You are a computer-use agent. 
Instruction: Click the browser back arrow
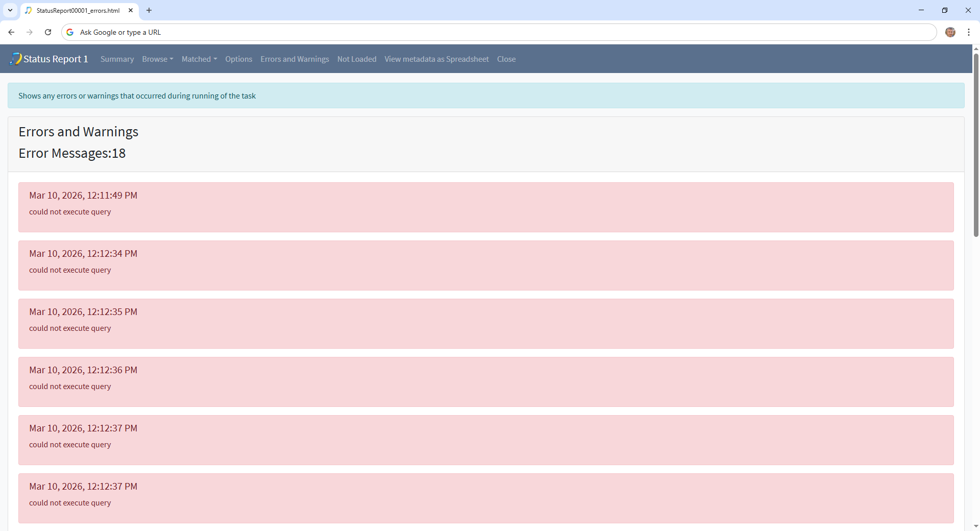coord(11,32)
